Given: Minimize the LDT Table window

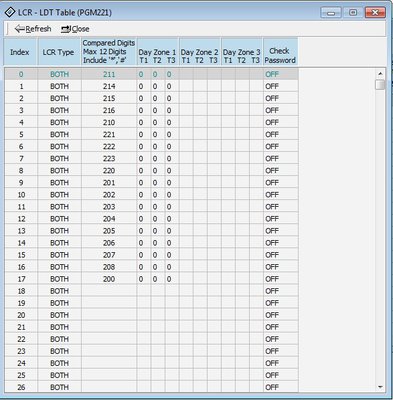Looking at the screenshot, I should tap(331, 13).
